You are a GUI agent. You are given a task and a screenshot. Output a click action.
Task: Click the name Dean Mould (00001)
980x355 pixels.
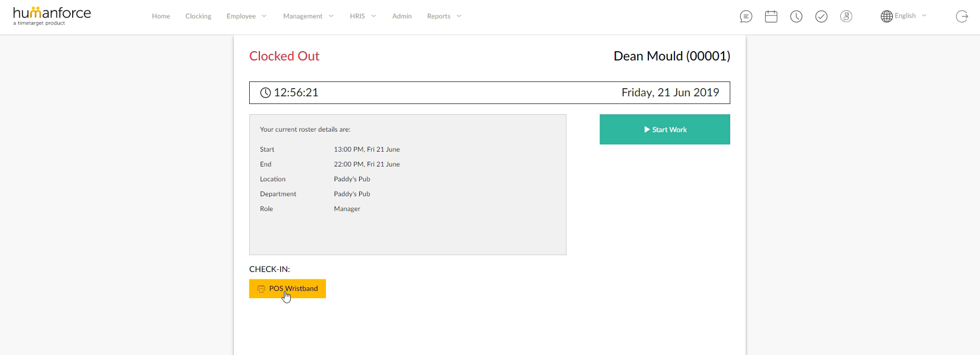[672, 56]
